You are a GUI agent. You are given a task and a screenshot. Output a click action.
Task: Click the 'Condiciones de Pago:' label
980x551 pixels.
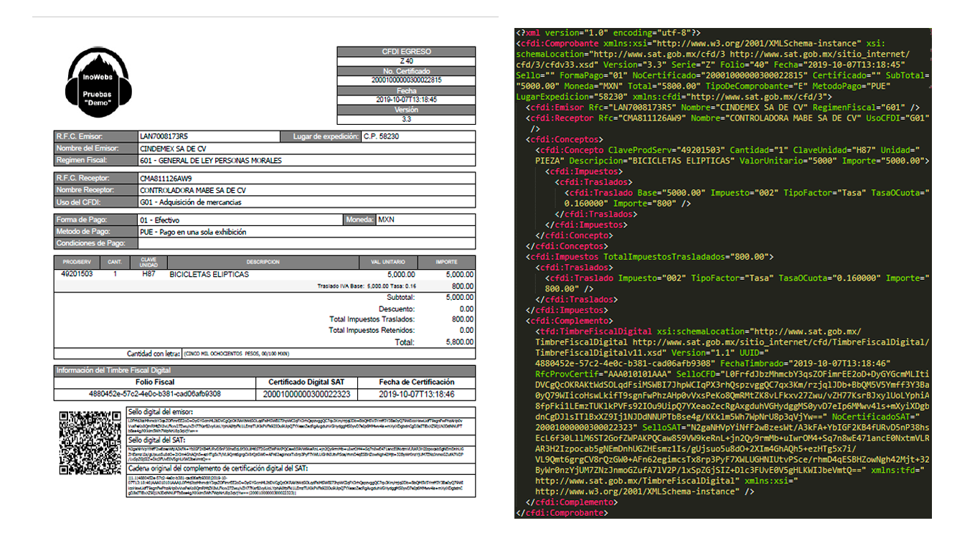89,244
